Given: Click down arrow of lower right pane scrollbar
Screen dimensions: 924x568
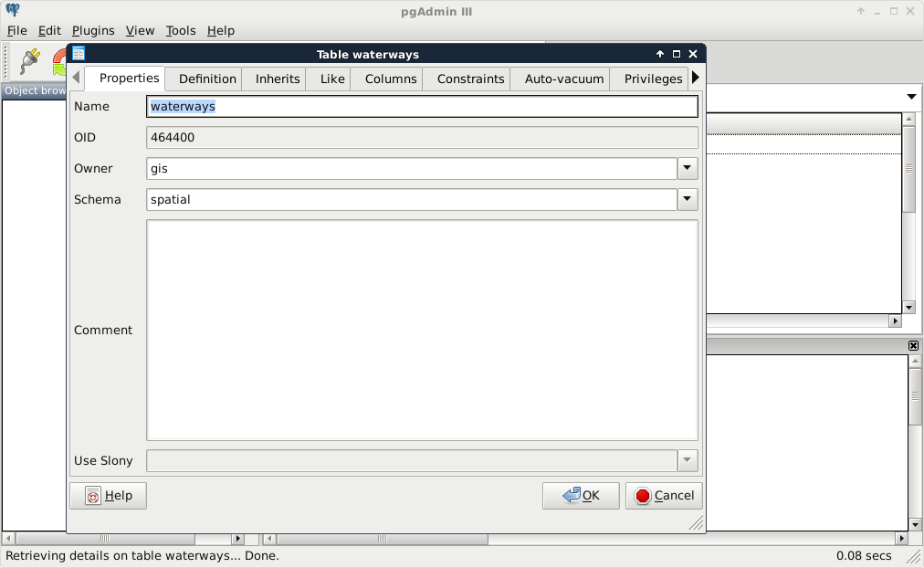Looking at the screenshot, I should pyautogui.click(x=915, y=524).
